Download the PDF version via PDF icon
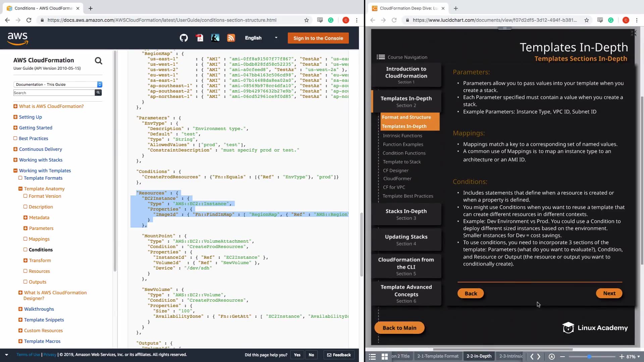Image resolution: width=644 pixels, height=362 pixels. [200, 38]
